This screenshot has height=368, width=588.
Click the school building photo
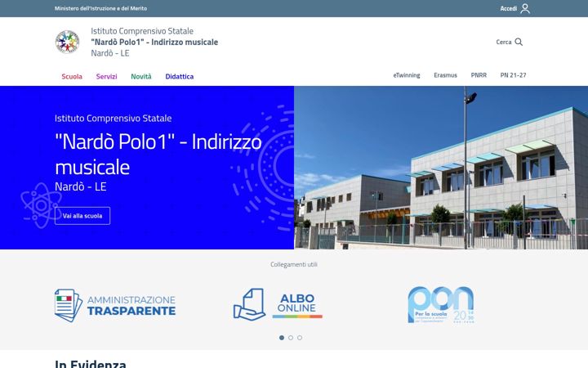(441, 168)
